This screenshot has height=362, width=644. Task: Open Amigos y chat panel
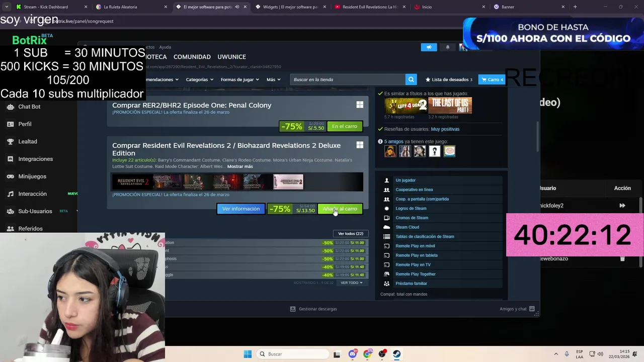pyautogui.click(x=517, y=309)
